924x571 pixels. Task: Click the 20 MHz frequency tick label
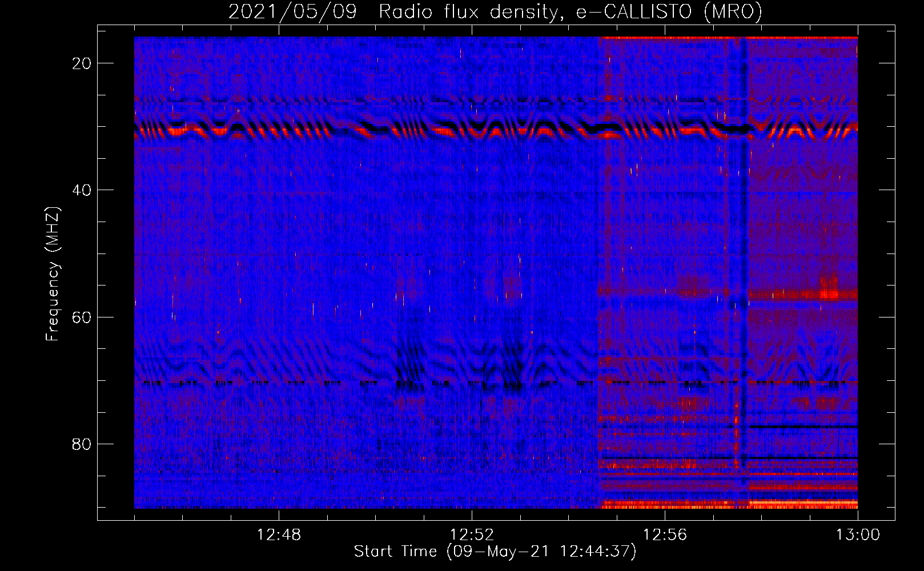[82, 63]
